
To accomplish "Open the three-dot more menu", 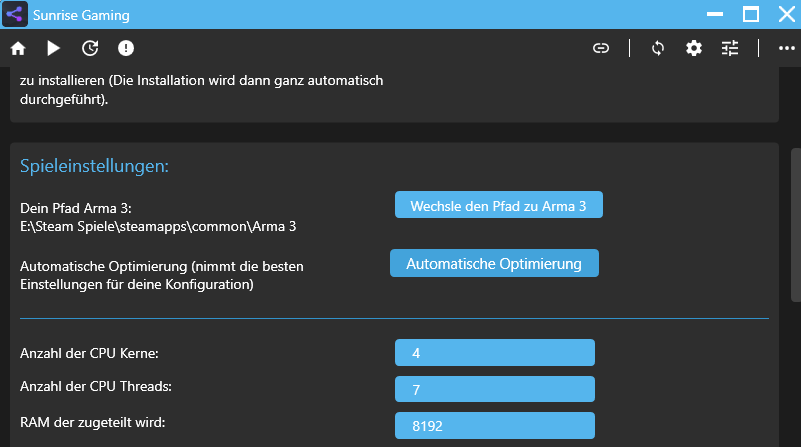I will click(x=786, y=48).
